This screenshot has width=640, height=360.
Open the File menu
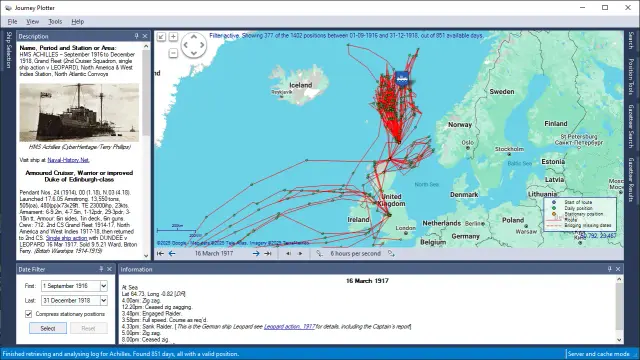[12, 22]
